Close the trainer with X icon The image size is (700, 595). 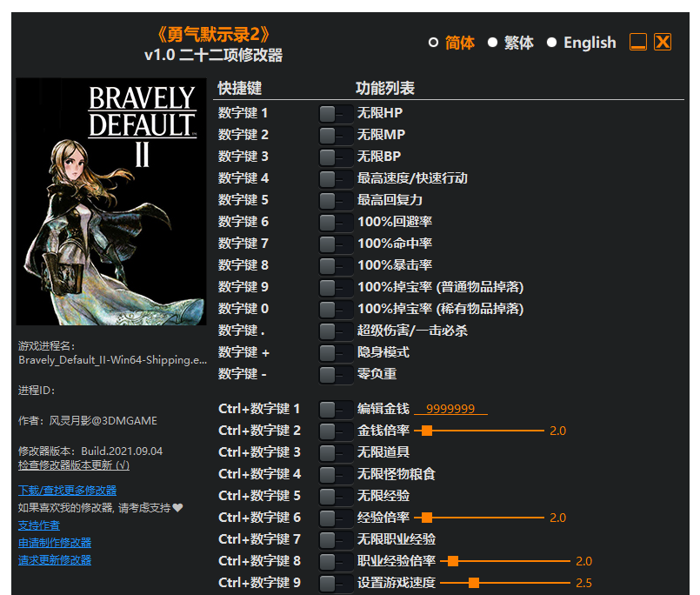pos(663,42)
